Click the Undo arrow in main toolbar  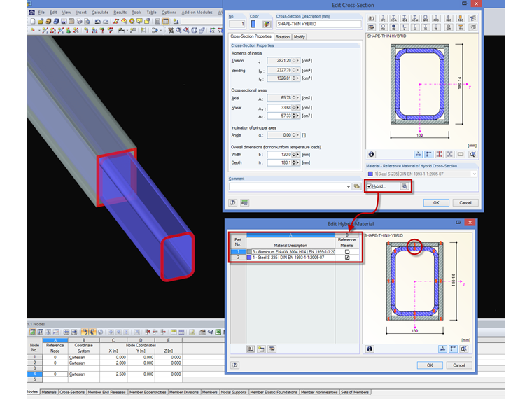[x=98, y=22]
